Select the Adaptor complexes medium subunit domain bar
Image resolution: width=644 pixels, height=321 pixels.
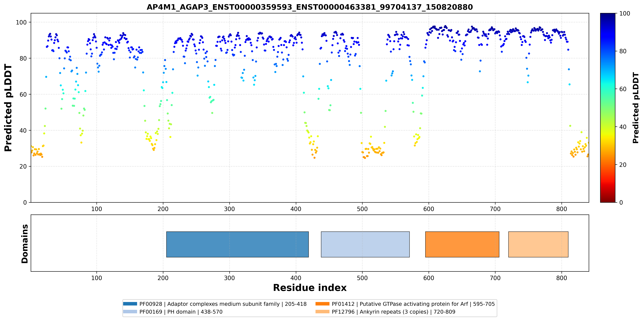pyautogui.click(x=237, y=244)
